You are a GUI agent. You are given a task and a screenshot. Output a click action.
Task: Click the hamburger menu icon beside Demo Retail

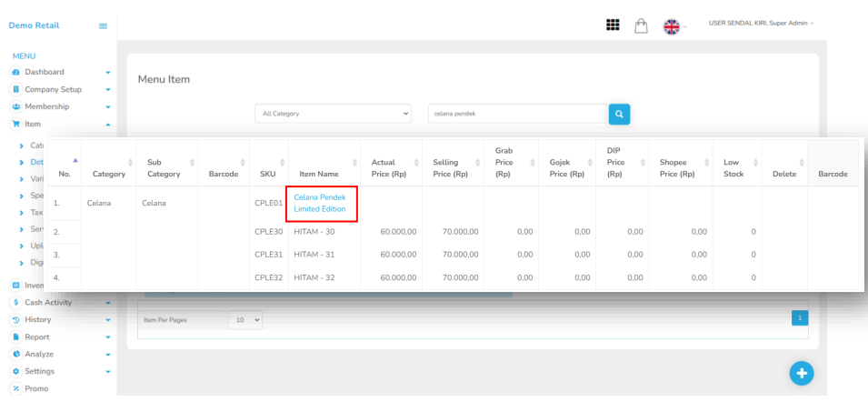click(x=104, y=25)
